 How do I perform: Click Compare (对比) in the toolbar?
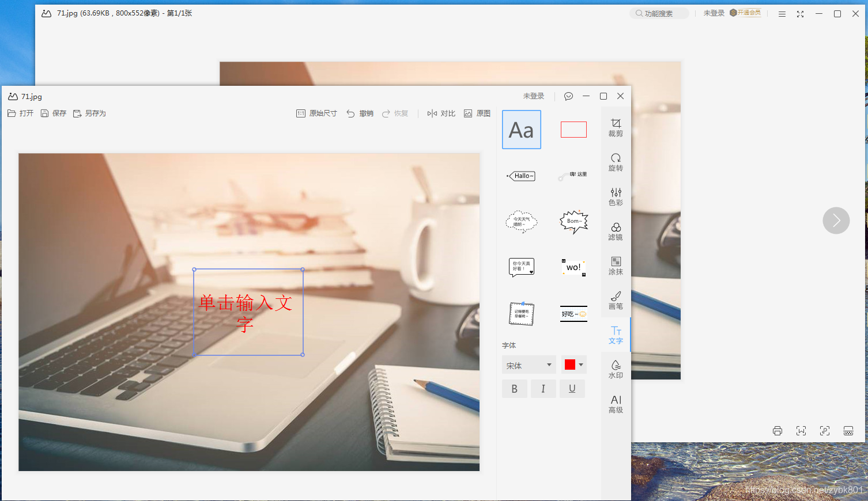coord(441,113)
